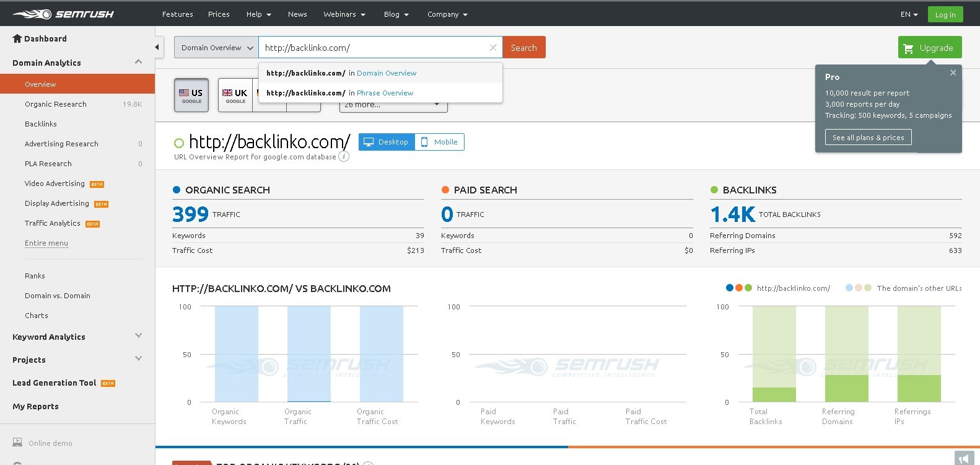Open News in top navigation
Screen dimensions: 980x465
pos(297,14)
